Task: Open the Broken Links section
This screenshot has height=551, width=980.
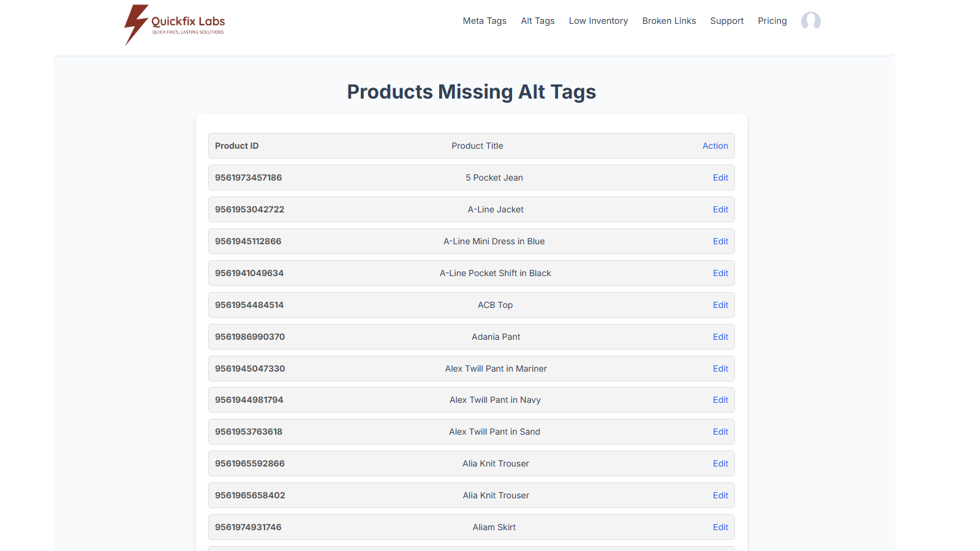Action: click(669, 20)
